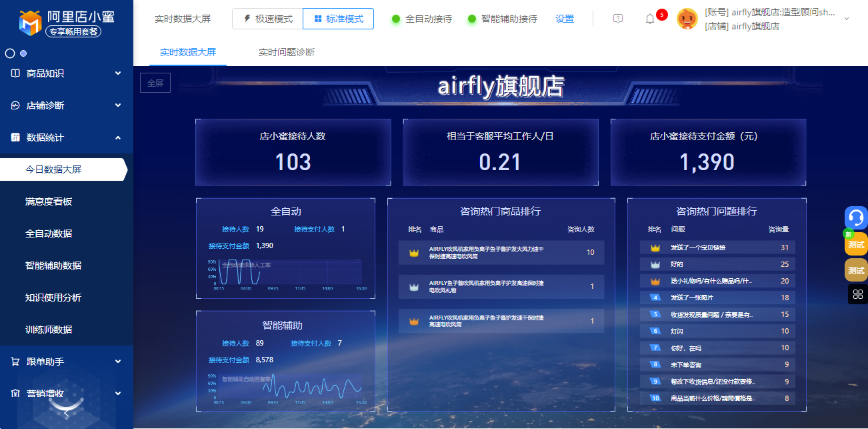Collapse the 数据统计 menu chevron
This screenshot has height=429, width=868.
point(118,137)
